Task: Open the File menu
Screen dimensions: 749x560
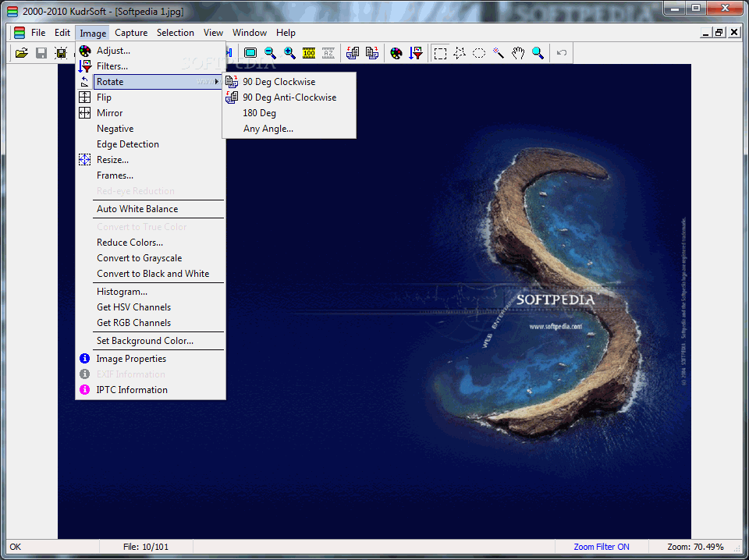Action: [x=38, y=33]
